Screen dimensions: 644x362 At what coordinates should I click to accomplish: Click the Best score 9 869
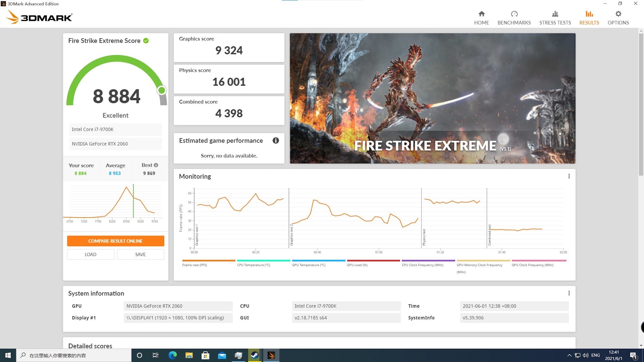point(149,173)
